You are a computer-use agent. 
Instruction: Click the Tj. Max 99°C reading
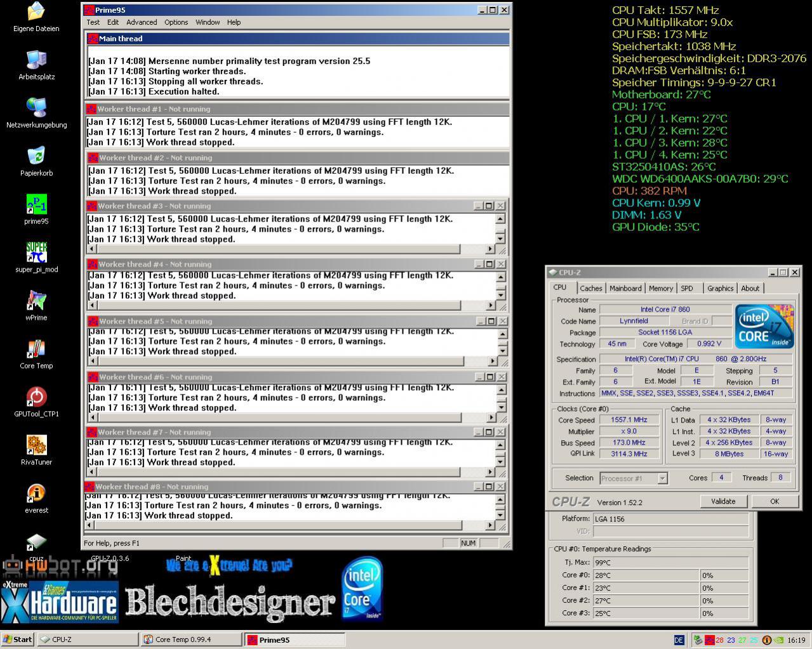pos(671,562)
